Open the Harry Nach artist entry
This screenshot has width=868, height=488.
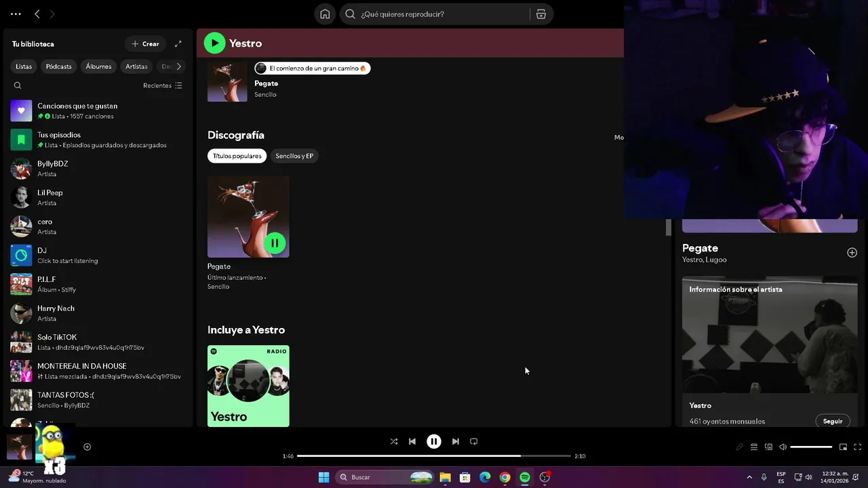98,313
